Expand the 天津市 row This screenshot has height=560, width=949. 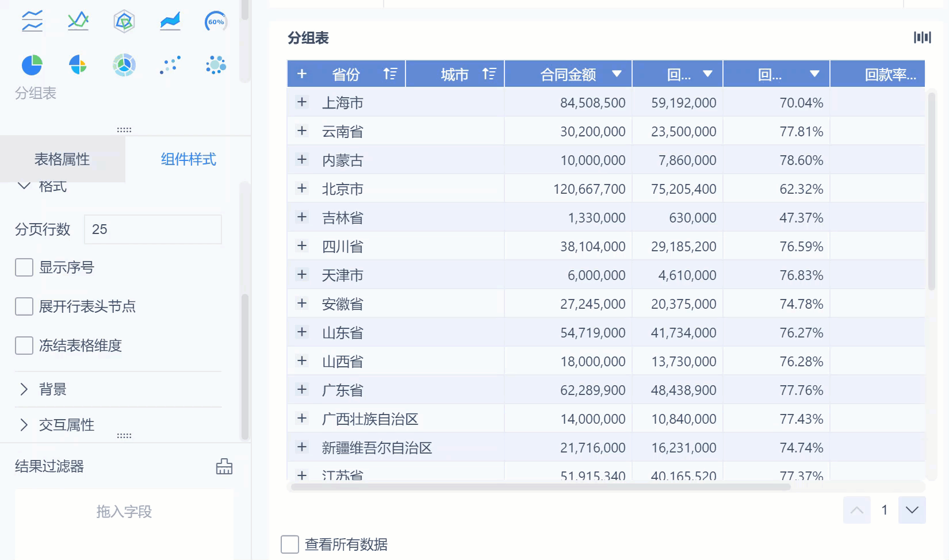pyautogui.click(x=302, y=274)
